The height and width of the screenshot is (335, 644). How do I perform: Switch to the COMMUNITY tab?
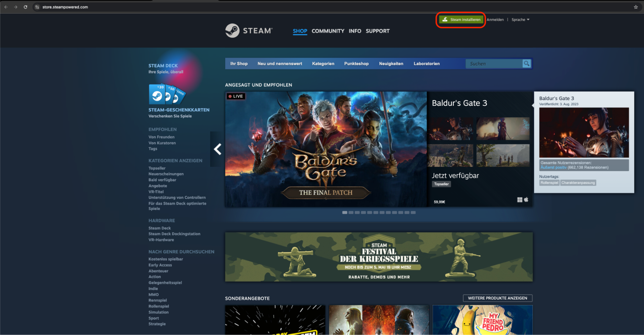tap(328, 31)
